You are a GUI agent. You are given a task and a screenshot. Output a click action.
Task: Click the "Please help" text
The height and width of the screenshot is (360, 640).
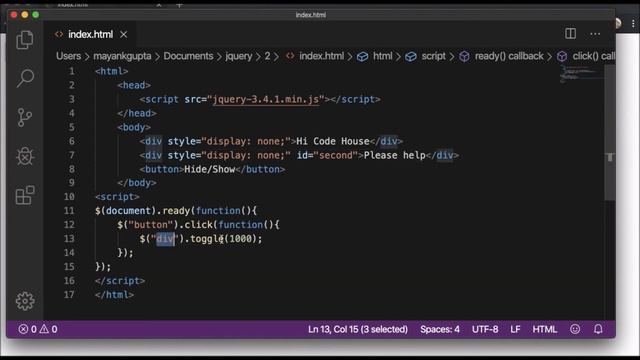click(x=394, y=155)
